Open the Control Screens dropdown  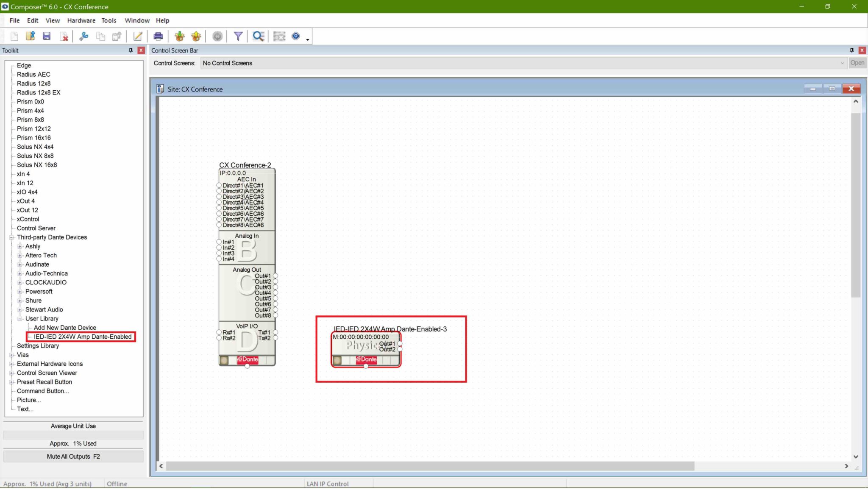coord(843,63)
